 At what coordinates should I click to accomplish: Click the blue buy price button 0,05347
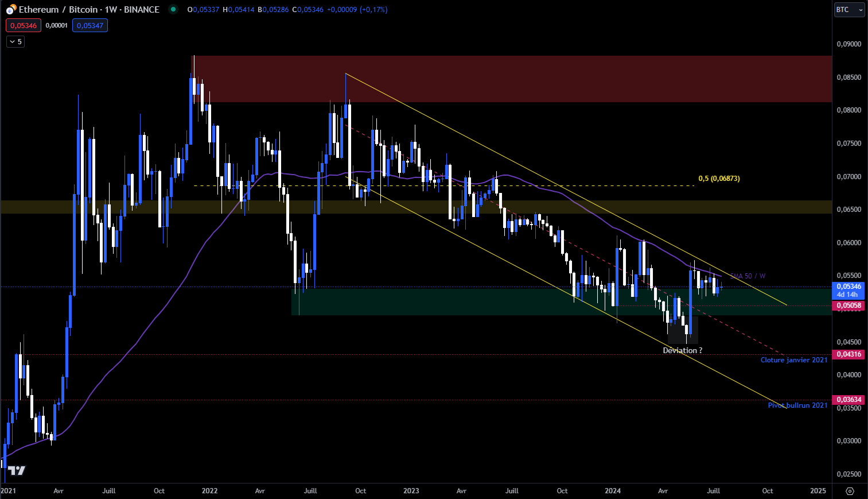[90, 25]
